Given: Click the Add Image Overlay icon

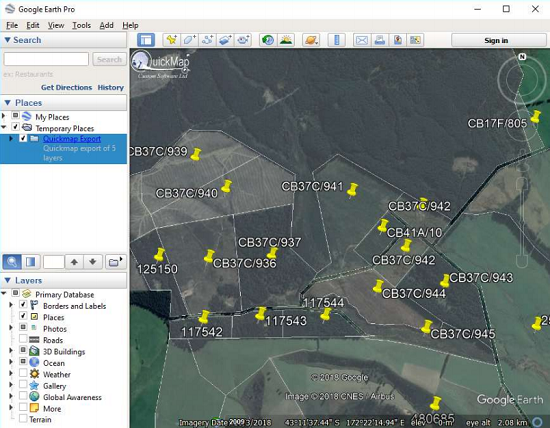Looking at the screenshot, I should pyautogui.click(x=225, y=40).
